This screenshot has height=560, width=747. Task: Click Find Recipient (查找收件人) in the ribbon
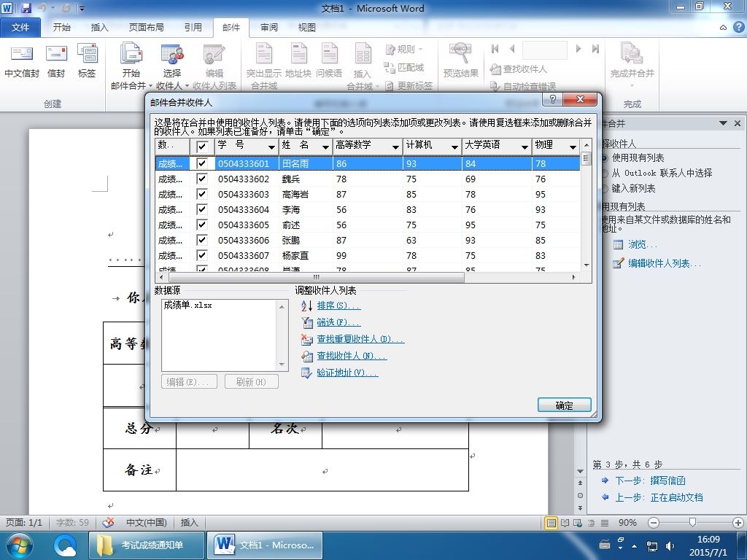pos(519,69)
